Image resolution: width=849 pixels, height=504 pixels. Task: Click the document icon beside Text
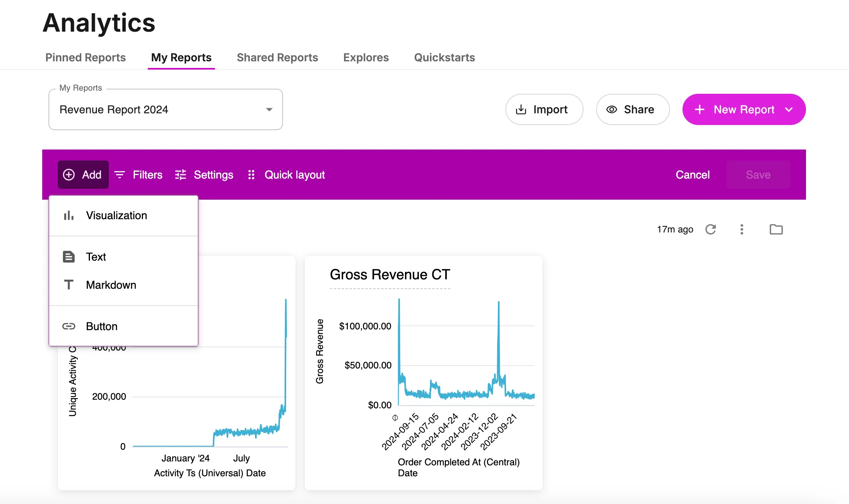69,257
